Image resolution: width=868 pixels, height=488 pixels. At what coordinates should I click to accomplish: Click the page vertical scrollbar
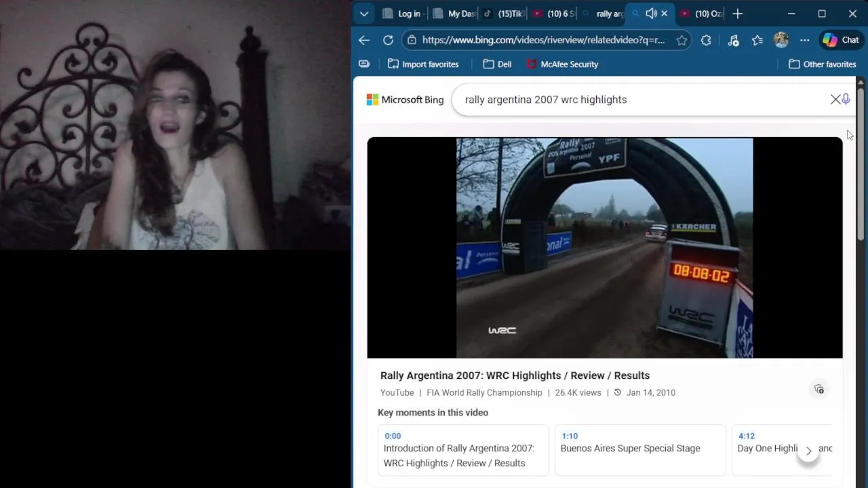[861, 163]
